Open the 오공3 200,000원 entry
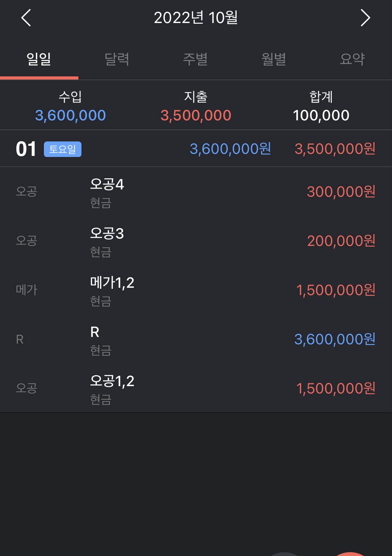This screenshot has height=556, width=392. pos(196,241)
